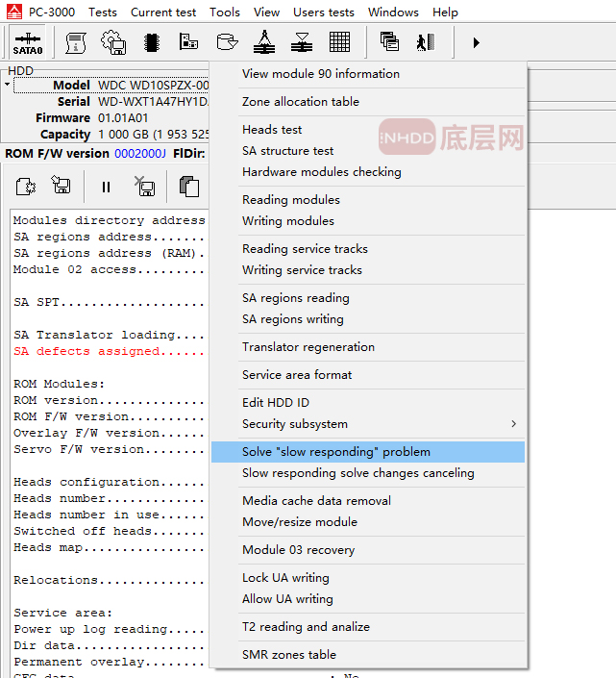Run the Heads test entry
Image resolution: width=616 pixels, height=678 pixels.
point(368,130)
